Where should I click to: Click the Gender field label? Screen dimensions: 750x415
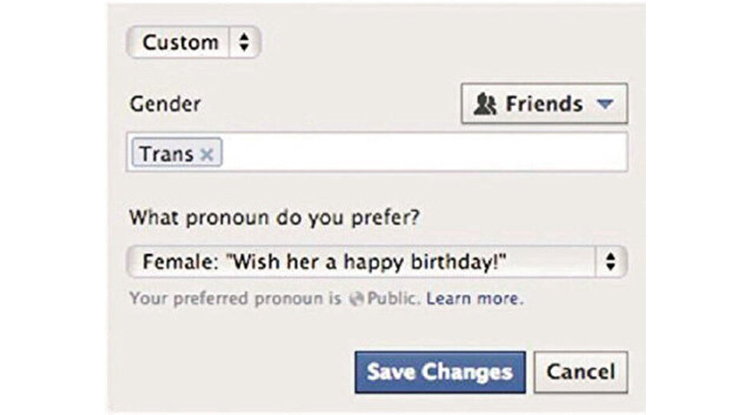click(x=165, y=104)
